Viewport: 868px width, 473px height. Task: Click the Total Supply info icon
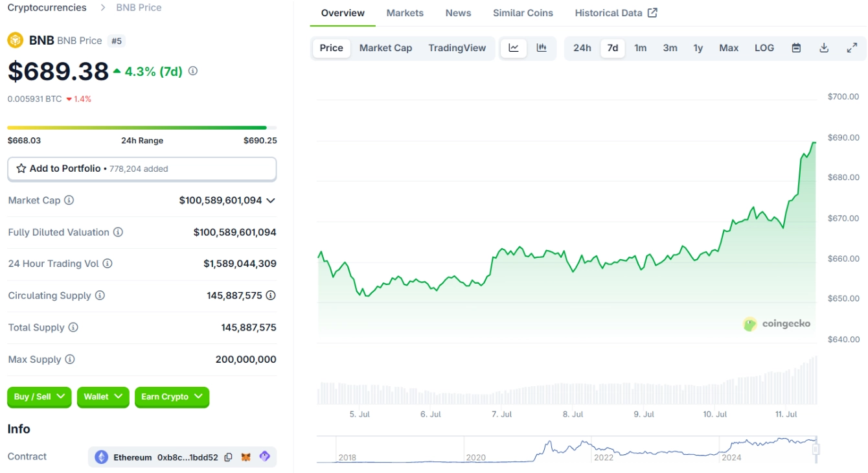coord(73,327)
